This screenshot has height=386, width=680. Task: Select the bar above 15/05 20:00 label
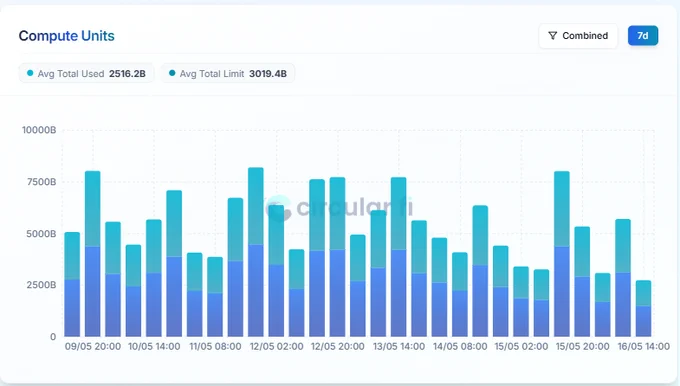[x=582, y=281]
